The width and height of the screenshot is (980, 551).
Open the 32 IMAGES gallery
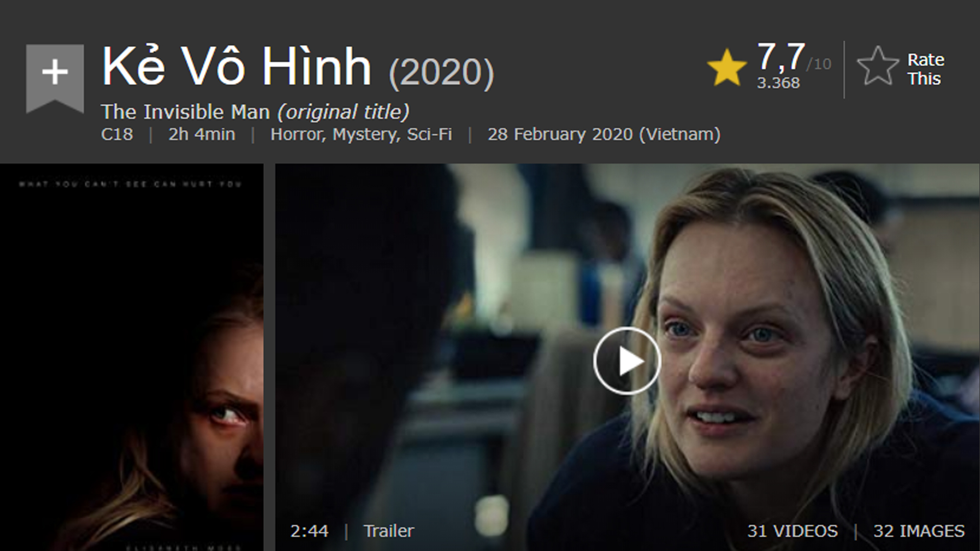point(919,531)
